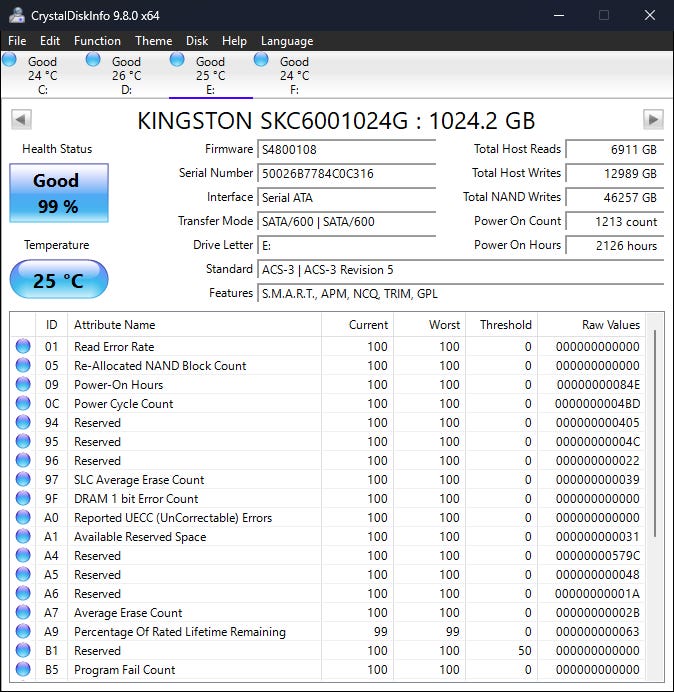Open the File menu
The height and width of the screenshot is (692, 674).
17,41
